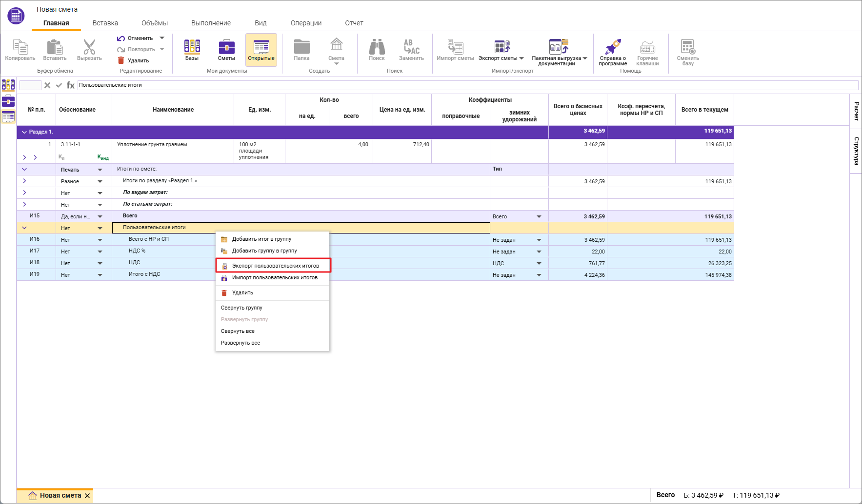
Task: Open type dropdown for Всего row
Action: coord(539,216)
